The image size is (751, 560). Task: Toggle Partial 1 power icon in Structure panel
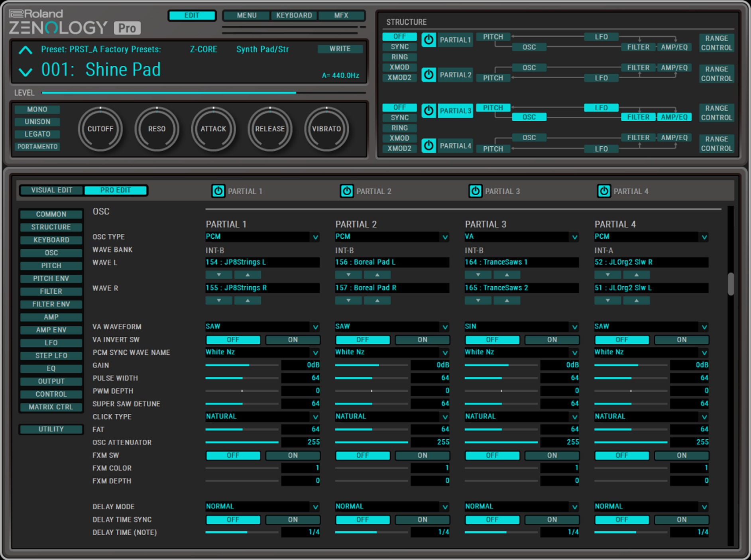tap(429, 40)
